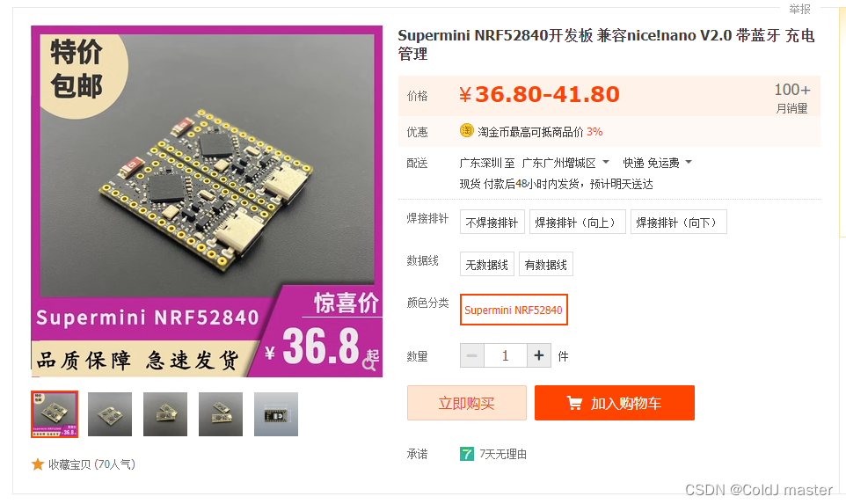Click the quantity input field
Viewport: 846px width, 504px height.
pos(506,355)
